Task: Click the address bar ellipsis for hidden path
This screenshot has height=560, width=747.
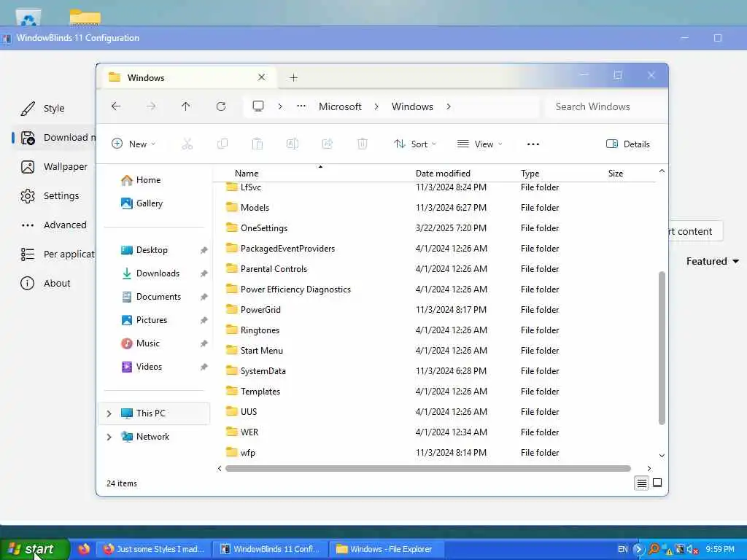Action: [x=301, y=106]
